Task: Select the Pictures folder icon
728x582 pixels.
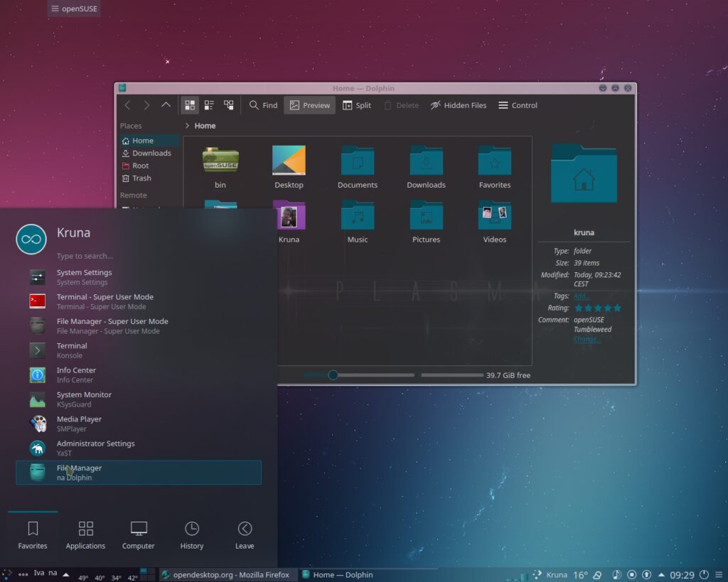Action: point(427,215)
